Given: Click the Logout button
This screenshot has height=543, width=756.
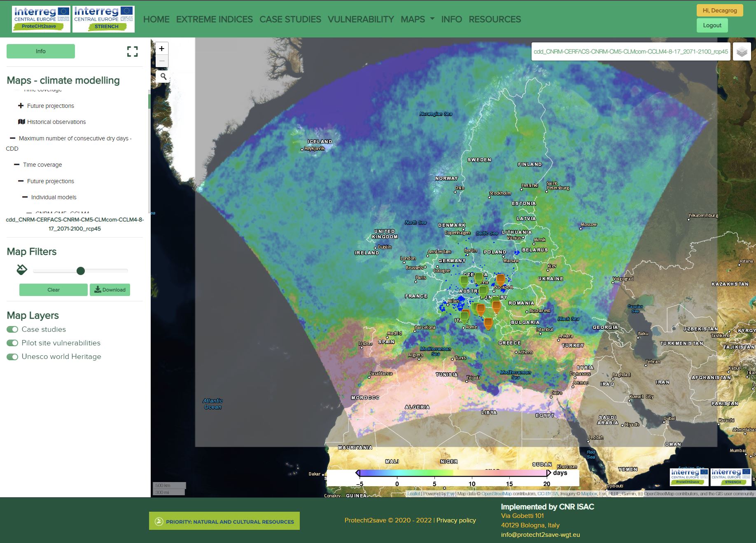Looking at the screenshot, I should pyautogui.click(x=712, y=25).
